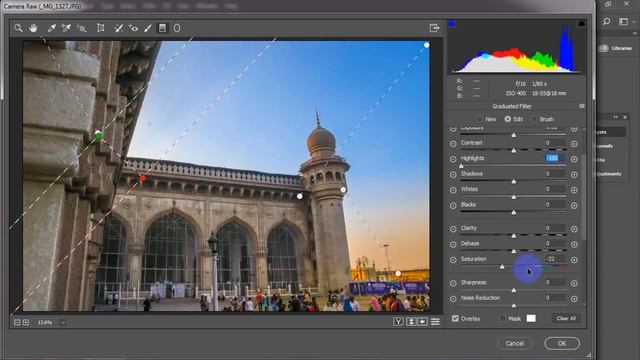Click the green graduated filter start pin
Image resolution: width=640 pixels, height=360 pixels.
point(98,137)
